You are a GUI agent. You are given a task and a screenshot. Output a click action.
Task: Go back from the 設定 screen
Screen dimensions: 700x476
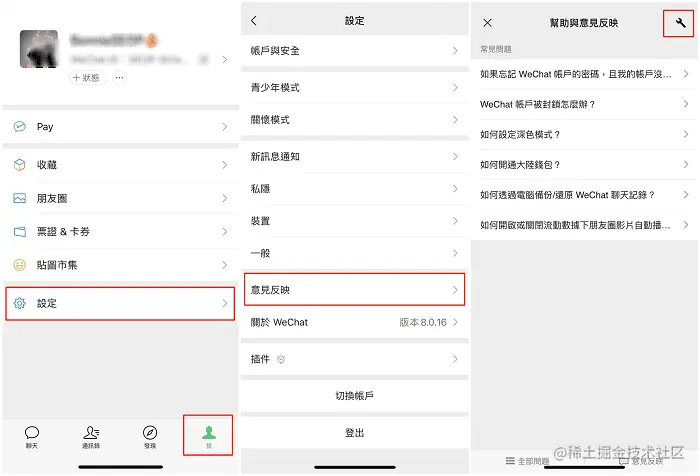tap(254, 21)
